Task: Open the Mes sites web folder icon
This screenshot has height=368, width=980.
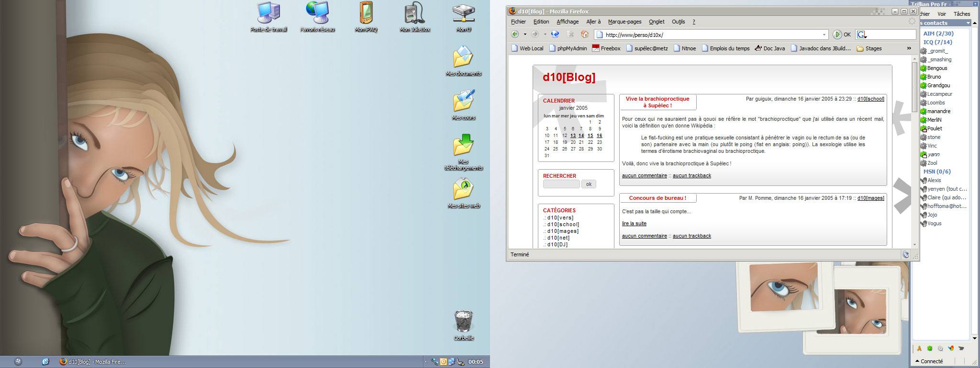Action: 463,193
